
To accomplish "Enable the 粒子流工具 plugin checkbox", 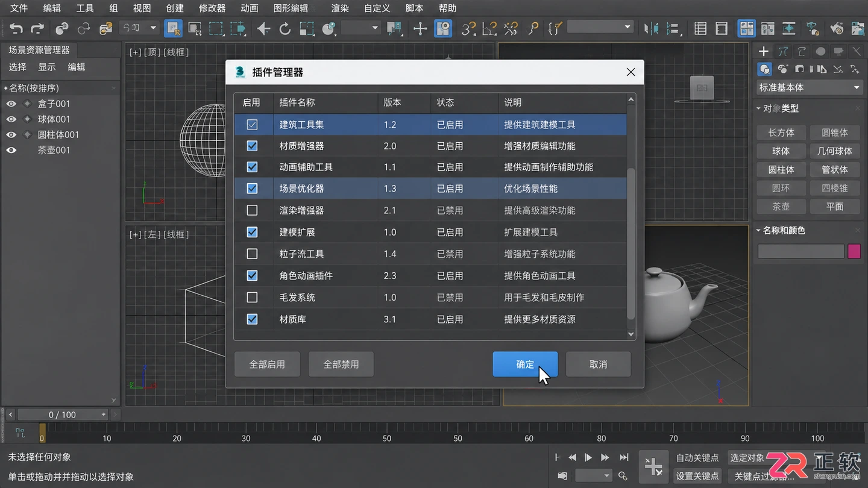I will [x=252, y=254].
